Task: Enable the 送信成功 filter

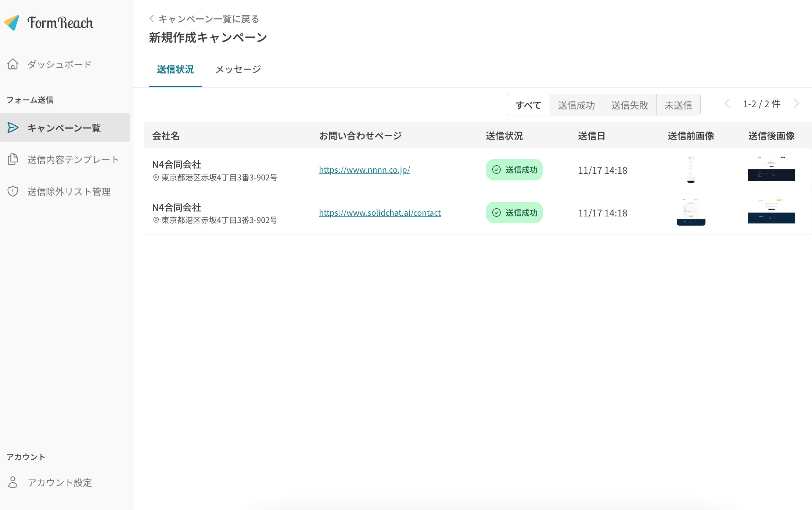Action: [x=576, y=104]
